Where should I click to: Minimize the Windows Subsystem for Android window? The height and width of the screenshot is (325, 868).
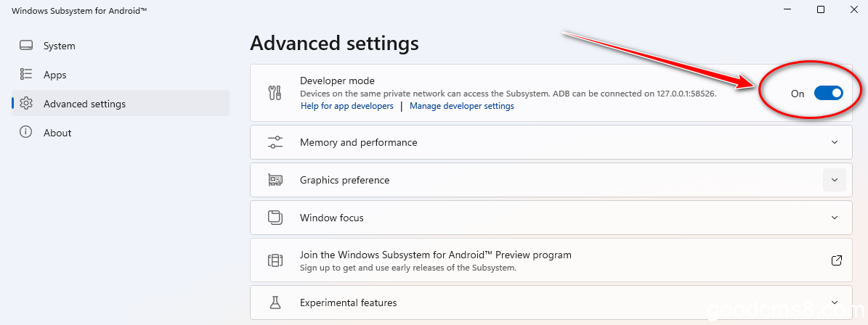pyautogui.click(x=787, y=9)
